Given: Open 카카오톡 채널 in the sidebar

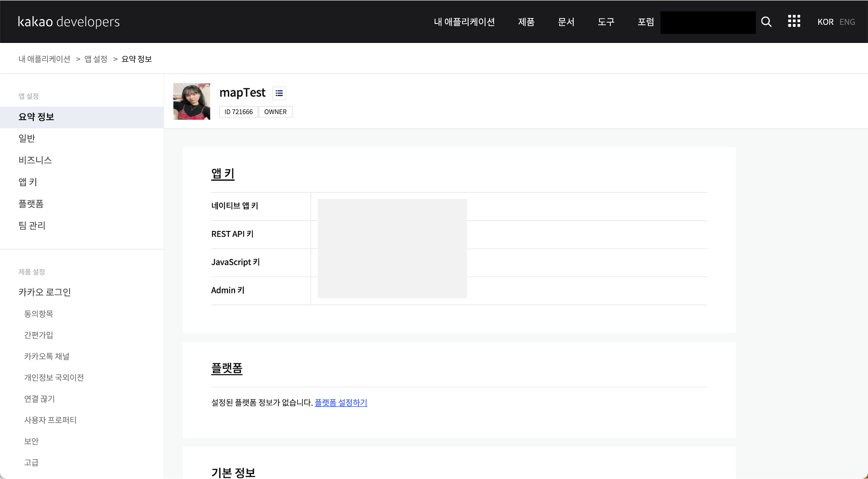Looking at the screenshot, I should pos(47,356).
